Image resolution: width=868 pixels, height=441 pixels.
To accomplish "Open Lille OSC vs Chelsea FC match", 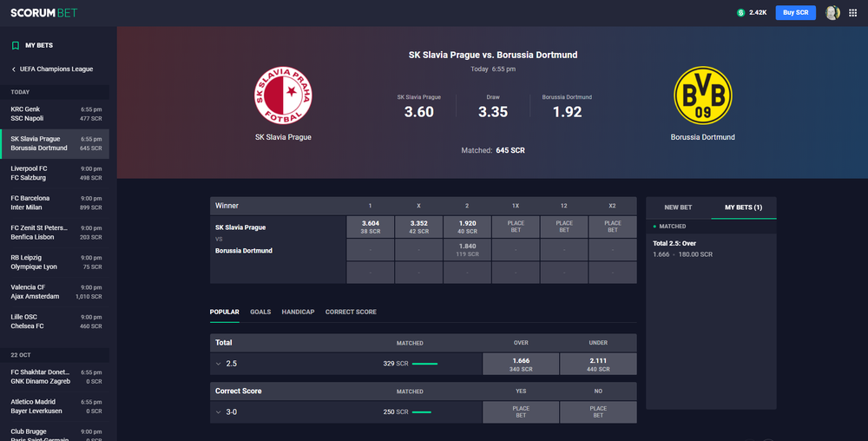I will coord(55,321).
